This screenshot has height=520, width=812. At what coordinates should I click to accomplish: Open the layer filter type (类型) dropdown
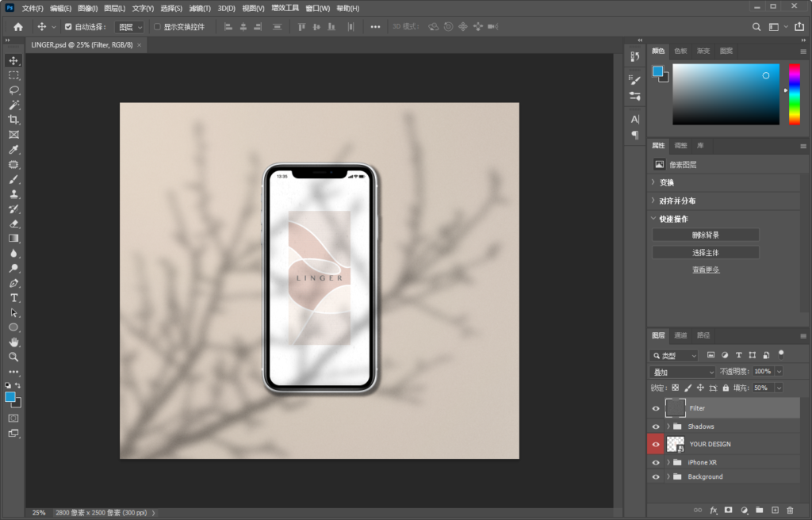click(x=674, y=355)
